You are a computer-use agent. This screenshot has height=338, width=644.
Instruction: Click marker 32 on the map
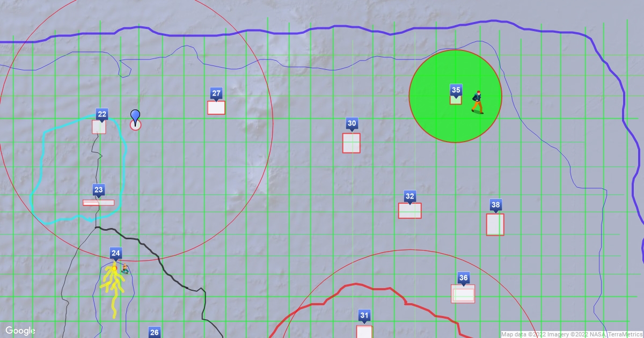point(410,196)
